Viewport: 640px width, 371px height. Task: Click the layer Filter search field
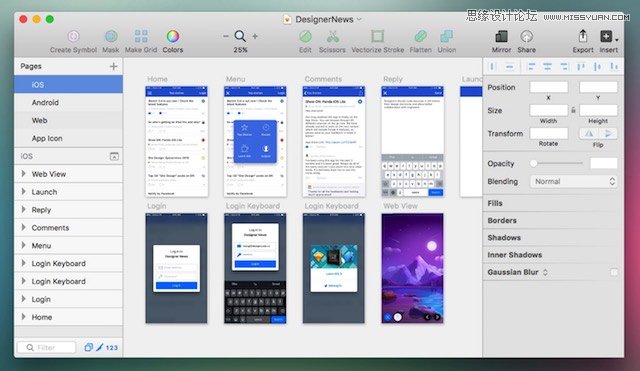coord(47,347)
